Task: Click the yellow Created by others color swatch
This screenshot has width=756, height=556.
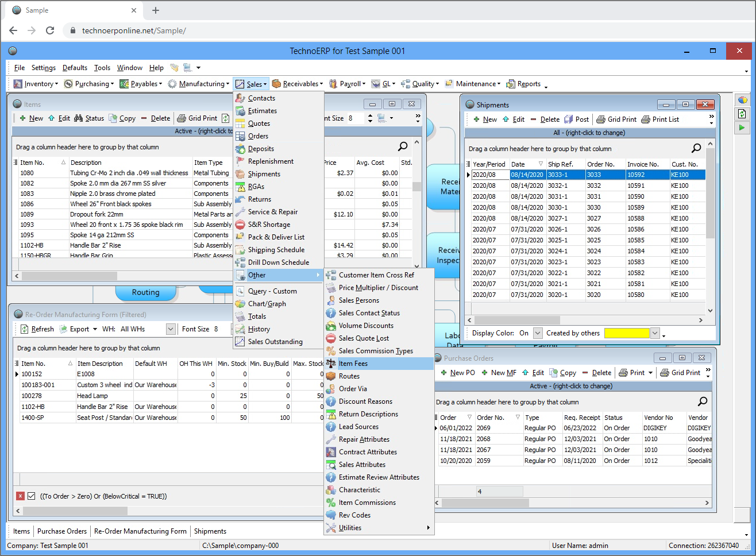Action: coord(627,333)
